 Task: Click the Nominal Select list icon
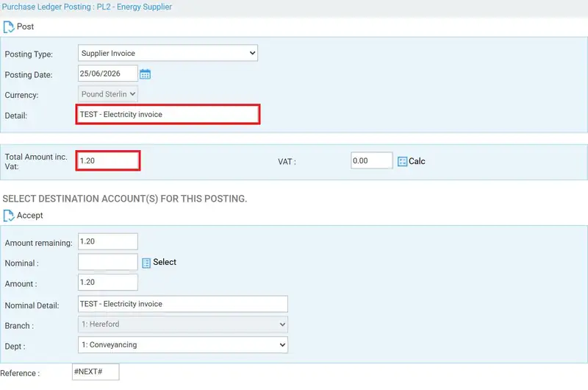[x=146, y=263]
